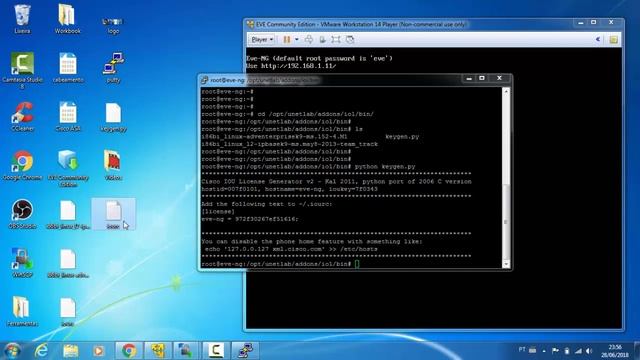Open the volume control in tray
The height and width of the screenshot is (360, 640).
tap(589, 351)
